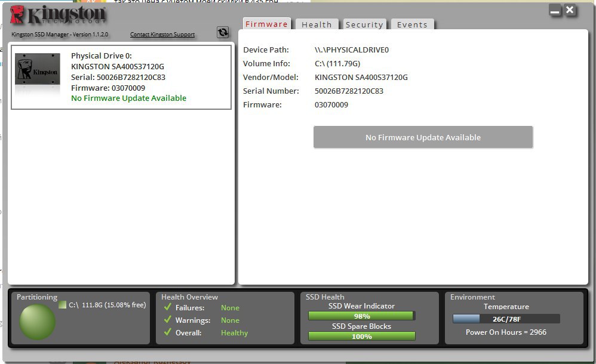
Task: Click the Vendor/Model value in details pane
Action: click(x=361, y=77)
